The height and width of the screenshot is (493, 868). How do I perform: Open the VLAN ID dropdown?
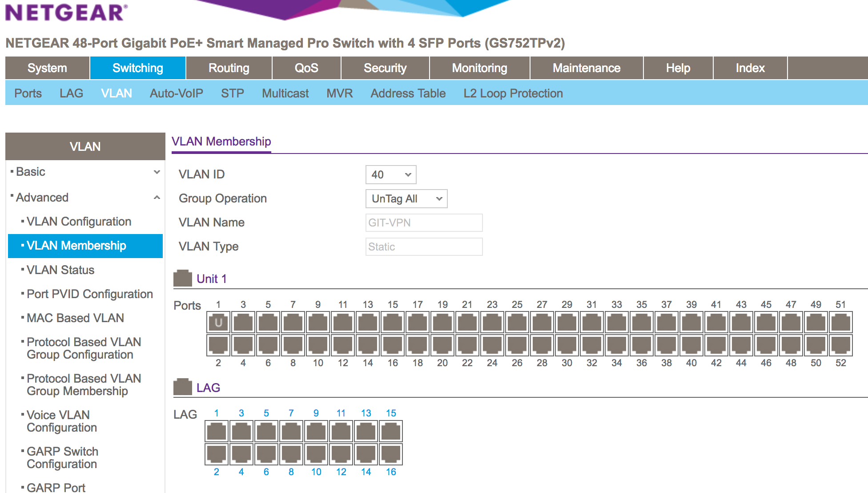click(391, 175)
